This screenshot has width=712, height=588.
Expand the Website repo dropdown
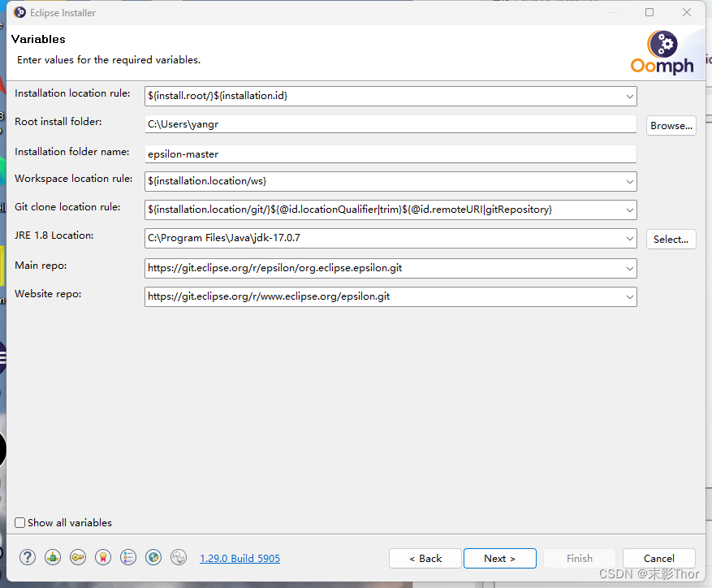point(629,296)
